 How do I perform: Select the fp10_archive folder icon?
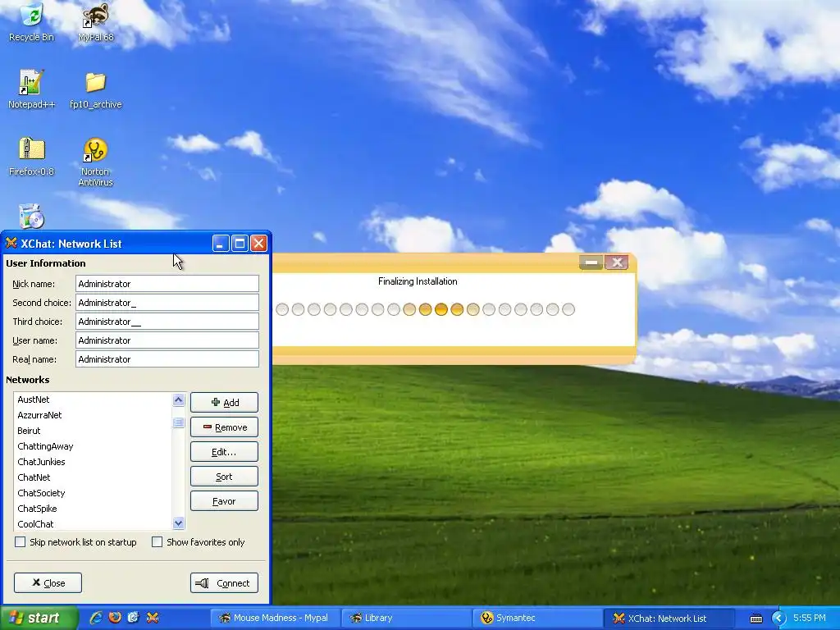point(96,89)
